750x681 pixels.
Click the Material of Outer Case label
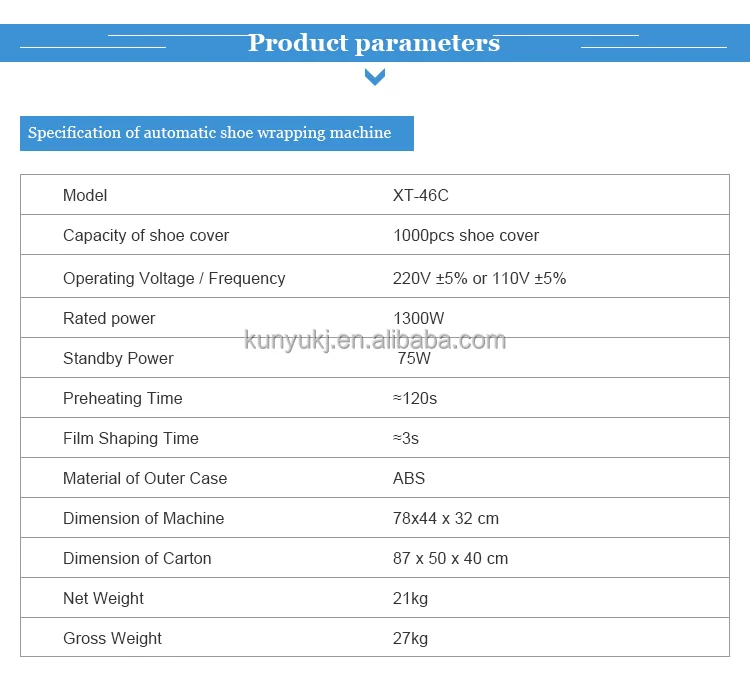click(145, 478)
